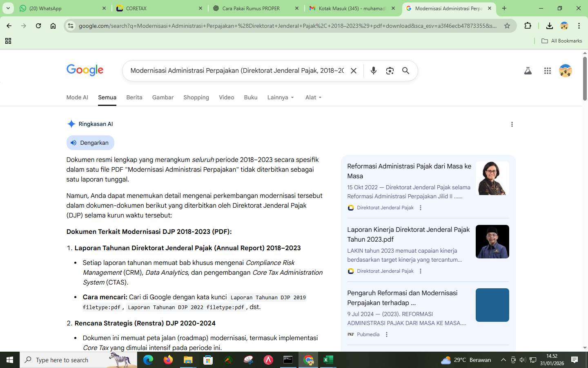
Task: Open the Search Labs flask icon
Action: pos(528,71)
